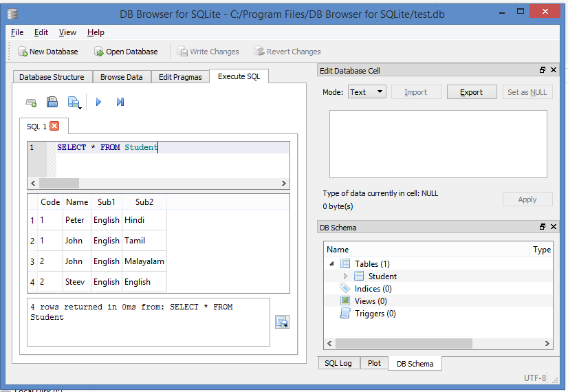The width and height of the screenshot is (568, 392).
Task: Select the Triggers (0) tree row
Action: (x=438, y=314)
